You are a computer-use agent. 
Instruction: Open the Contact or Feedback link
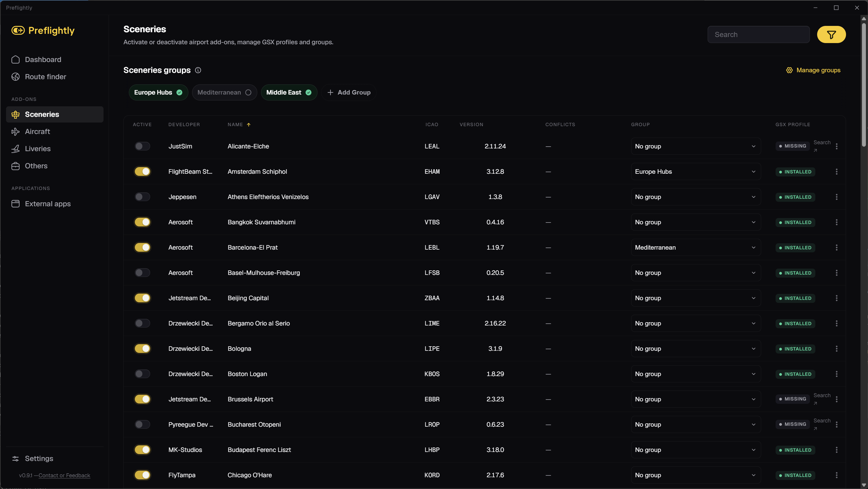(64, 475)
